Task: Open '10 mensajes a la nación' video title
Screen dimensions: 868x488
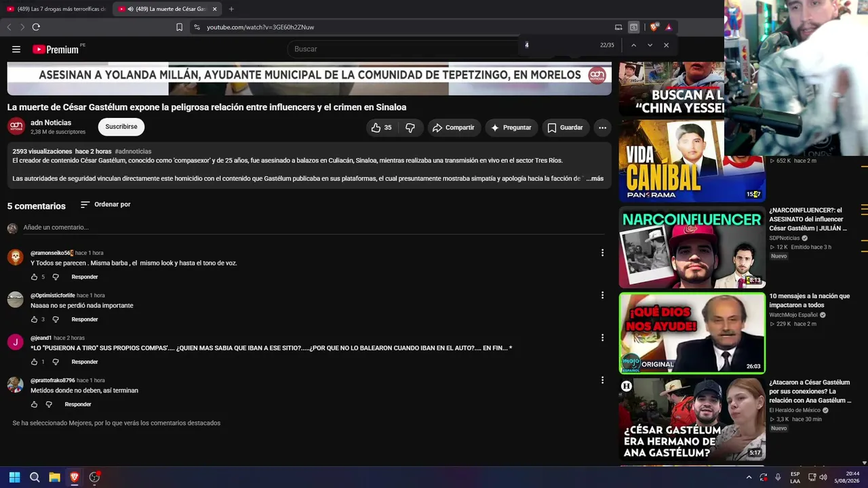Action: pyautogui.click(x=809, y=301)
